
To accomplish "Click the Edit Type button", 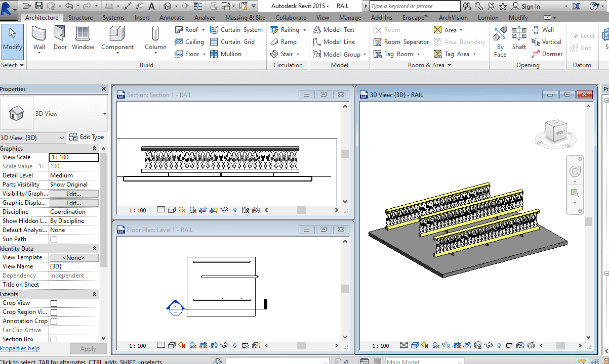I will click(x=87, y=137).
